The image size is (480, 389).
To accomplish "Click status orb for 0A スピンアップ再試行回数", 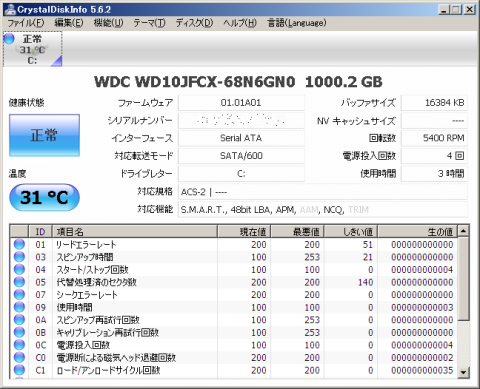I will point(19,320).
